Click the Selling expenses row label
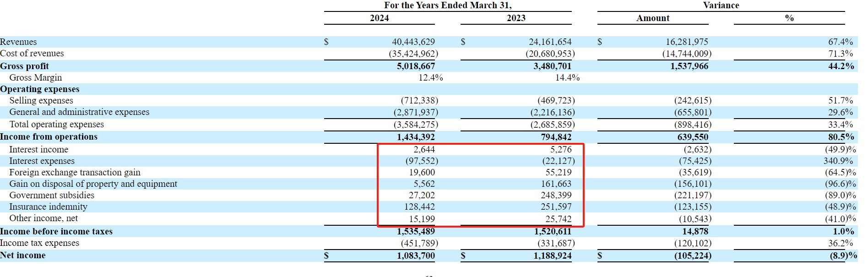The image size is (868, 277). coord(41,100)
